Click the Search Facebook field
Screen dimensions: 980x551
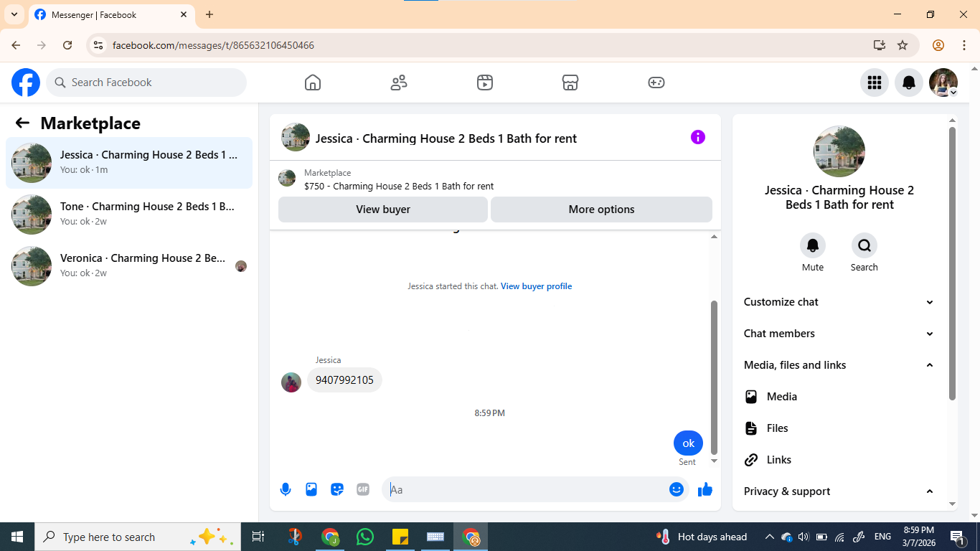146,83
